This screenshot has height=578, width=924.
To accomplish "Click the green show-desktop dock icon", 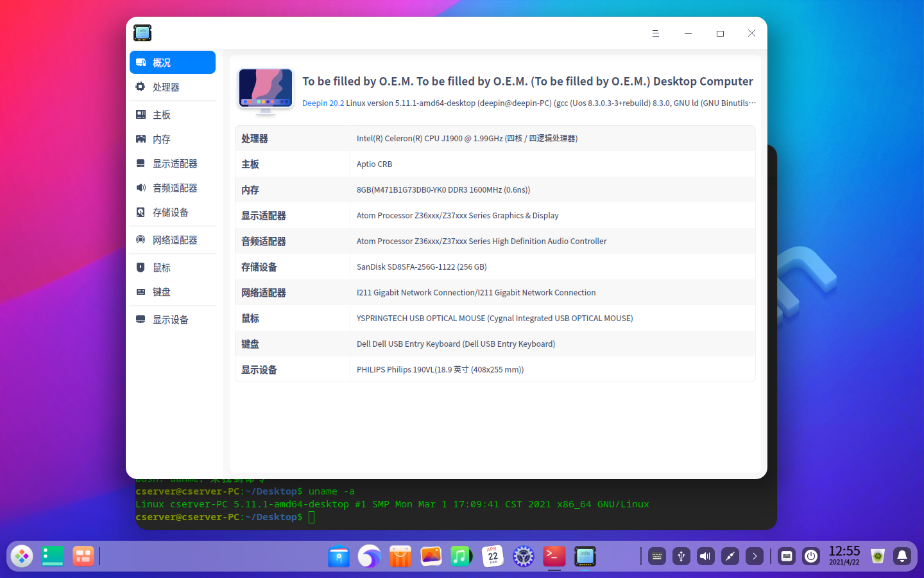I will click(53, 556).
